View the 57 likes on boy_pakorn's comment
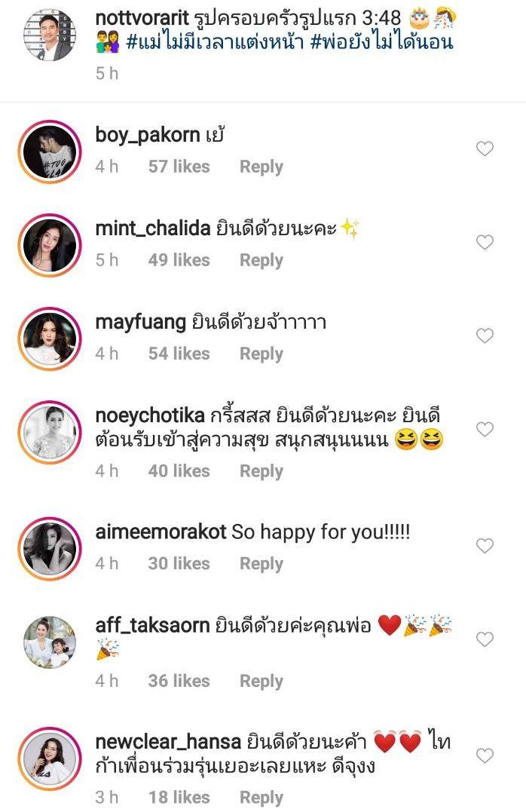Screen dimensions: 526x812 pyautogui.click(x=179, y=167)
